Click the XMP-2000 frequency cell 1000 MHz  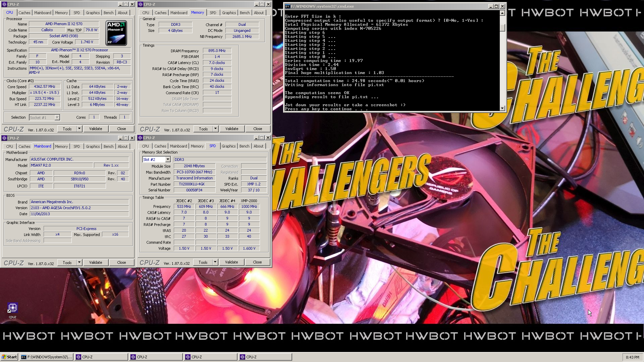pos(249,206)
